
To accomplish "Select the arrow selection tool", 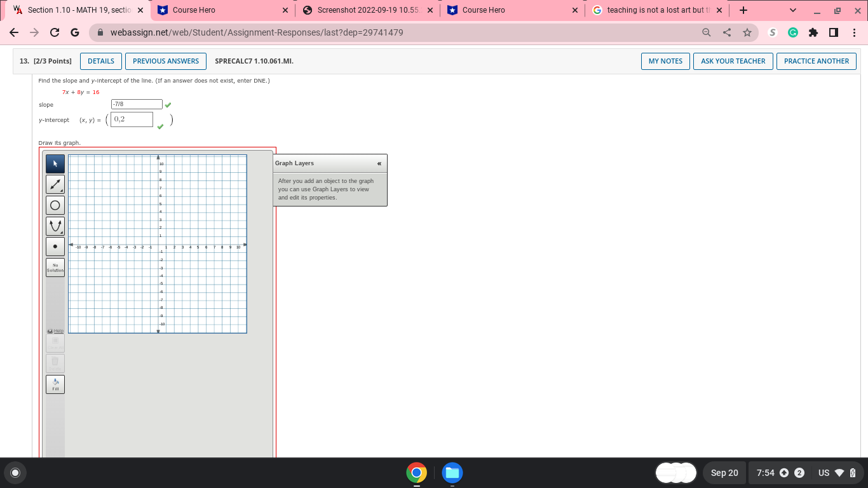I will pos(55,163).
